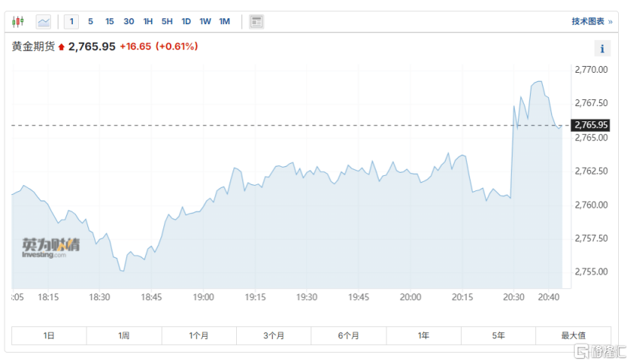Show the 3个月 time range
Viewport: 631px width, 364px height.
[274, 335]
